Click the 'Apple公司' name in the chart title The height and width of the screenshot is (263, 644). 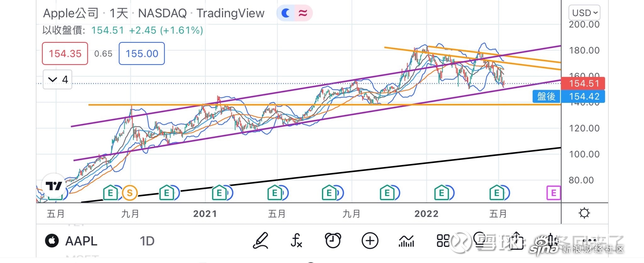click(x=71, y=13)
